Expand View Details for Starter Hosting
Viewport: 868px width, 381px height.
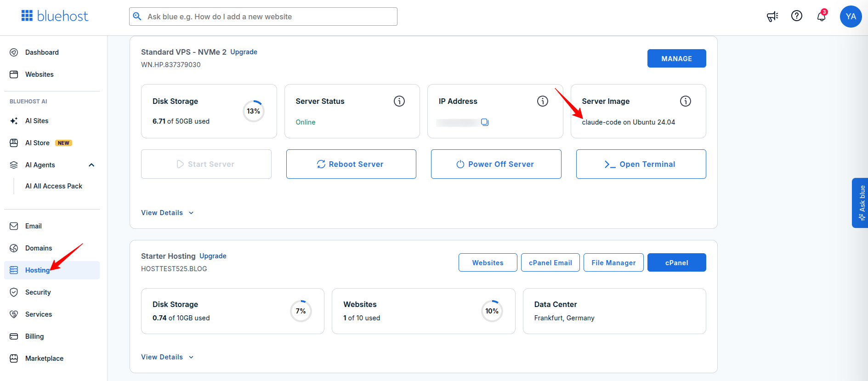(167, 357)
